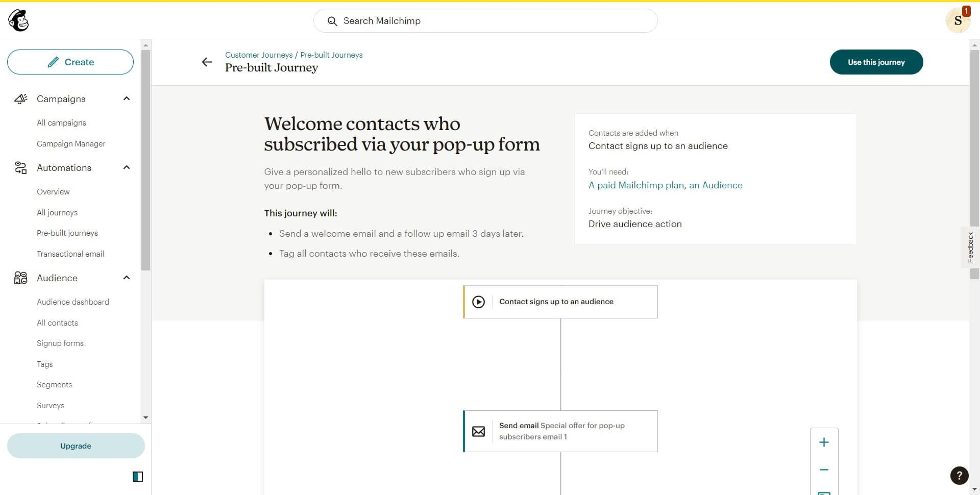The width and height of the screenshot is (980, 495).
Task: Click the zoom in plus icon
Action: [824, 442]
